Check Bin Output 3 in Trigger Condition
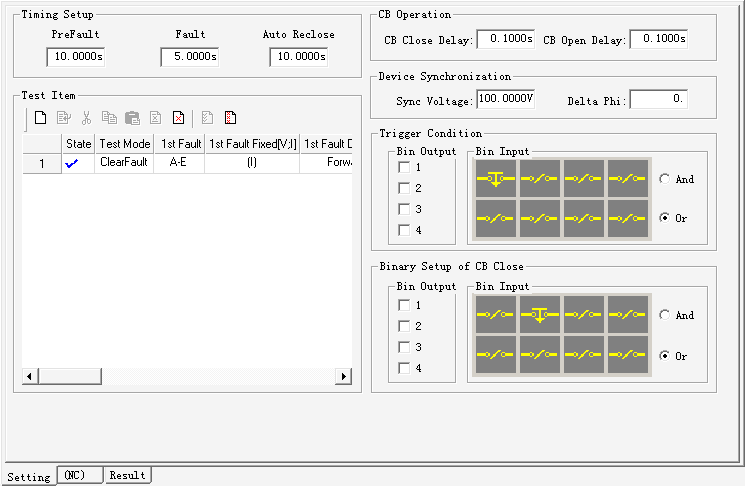 [x=404, y=209]
